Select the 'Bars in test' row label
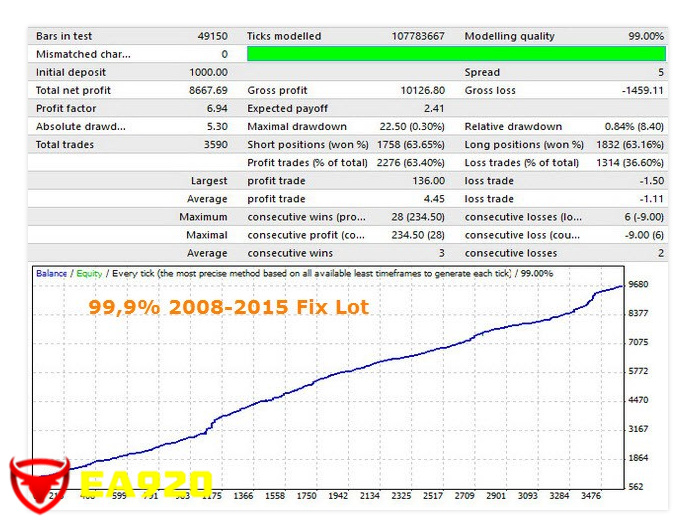Screen dimensions: 685x525 (x=64, y=36)
